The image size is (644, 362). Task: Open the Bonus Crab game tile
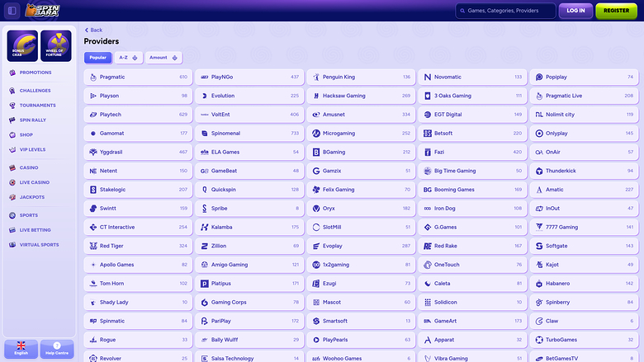pyautogui.click(x=22, y=45)
